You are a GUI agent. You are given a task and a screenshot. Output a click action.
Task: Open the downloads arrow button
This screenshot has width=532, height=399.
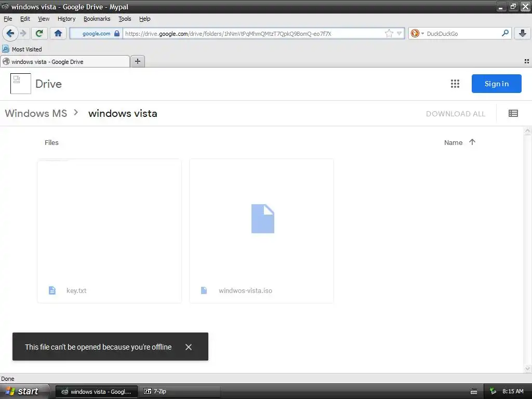coord(523,33)
